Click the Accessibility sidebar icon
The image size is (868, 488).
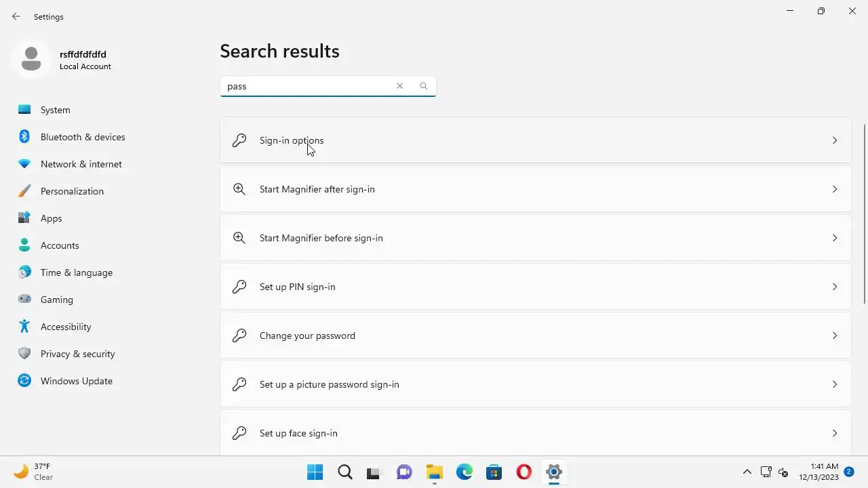pos(24,327)
